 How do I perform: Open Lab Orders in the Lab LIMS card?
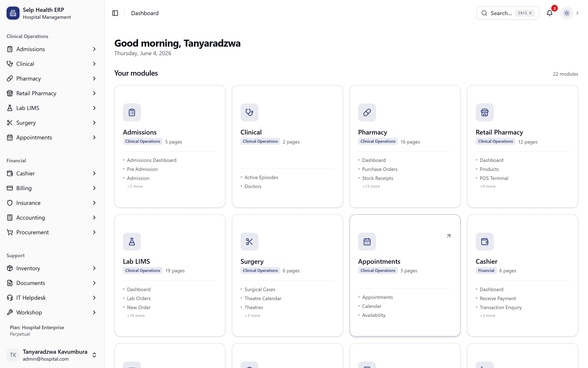(139, 298)
